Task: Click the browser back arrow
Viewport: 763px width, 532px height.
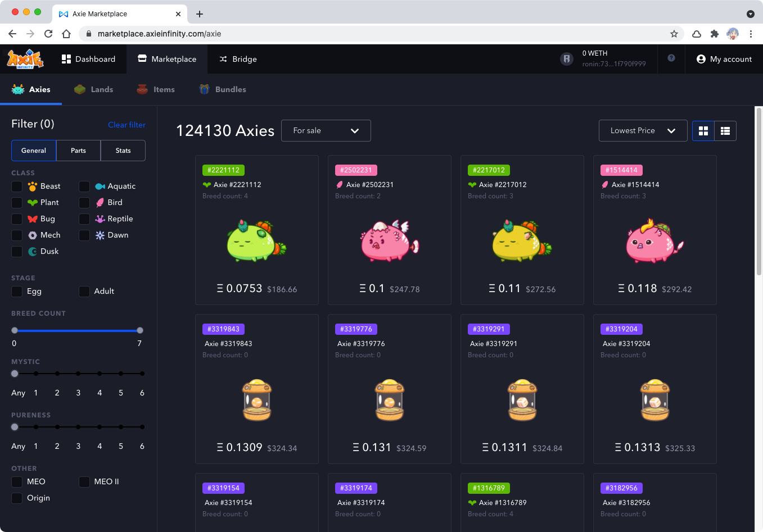Action: point(12,34)
